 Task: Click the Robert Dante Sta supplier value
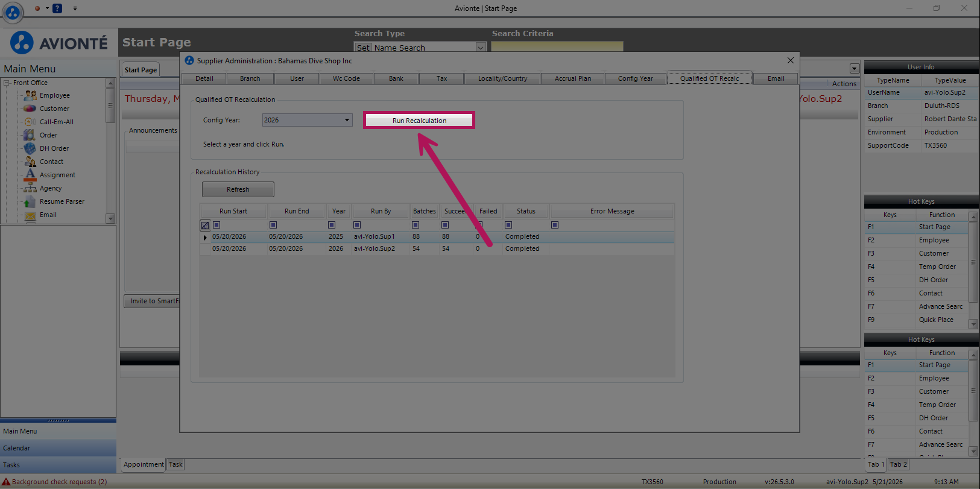coord(950,119)
